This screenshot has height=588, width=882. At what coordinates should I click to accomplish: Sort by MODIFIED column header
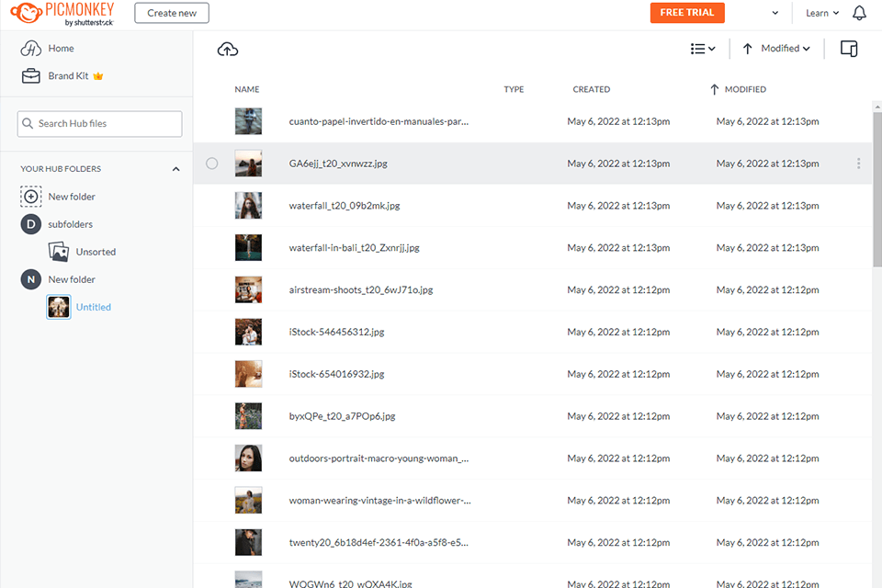745,89
